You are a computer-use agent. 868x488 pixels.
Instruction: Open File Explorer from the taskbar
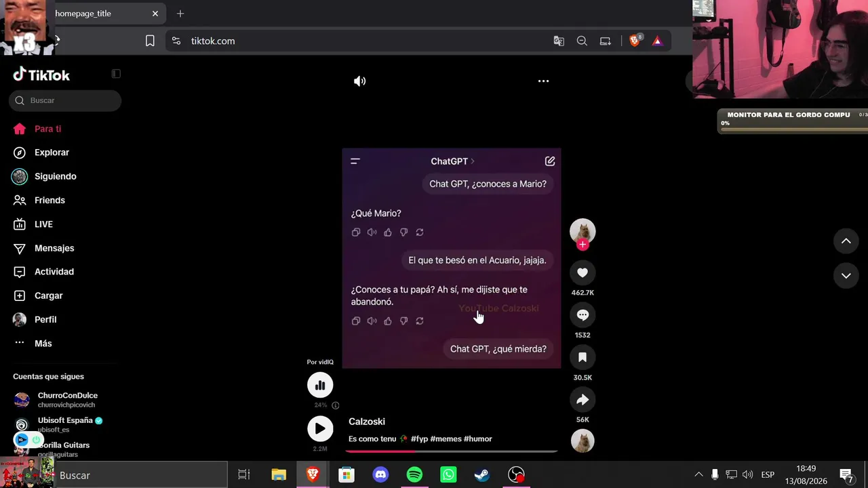coord(279,475)
